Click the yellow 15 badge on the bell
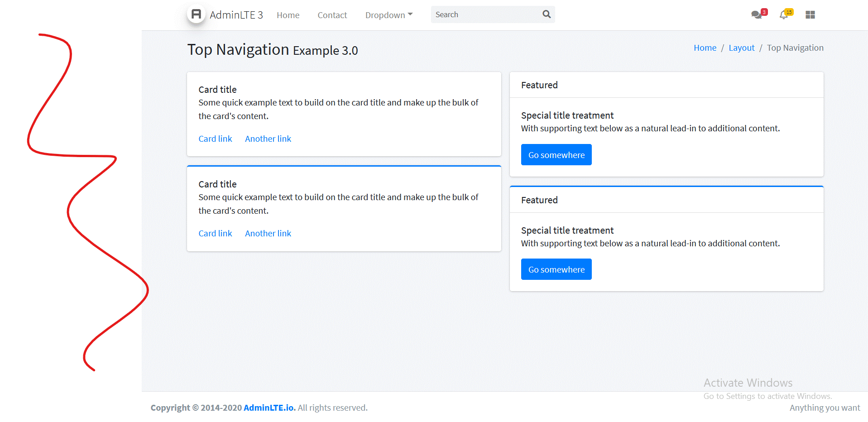 tap(788, 11)
